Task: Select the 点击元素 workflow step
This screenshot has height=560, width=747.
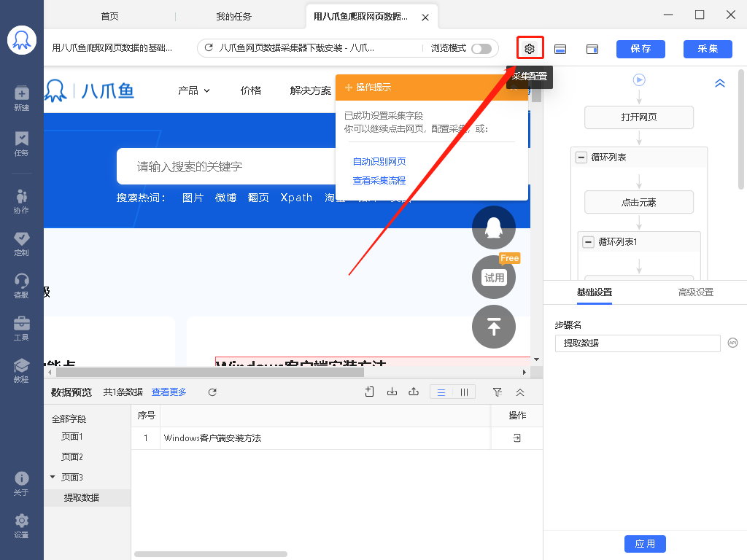Action: [x=639, y=203]
